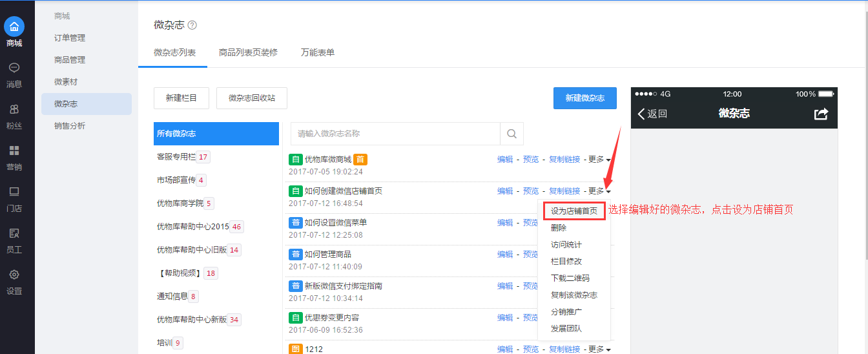Click the search magnifier icon
868x354 pixels.
click(512, 134)
